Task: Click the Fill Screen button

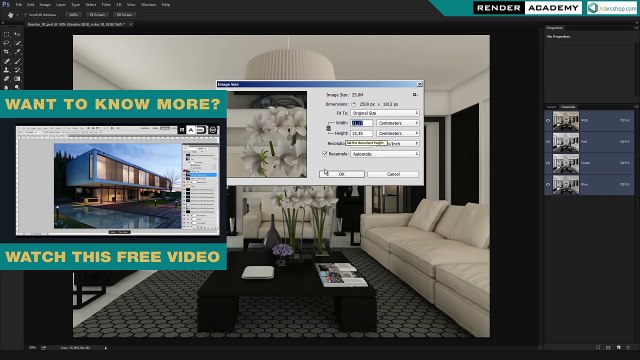Action: 124,15
